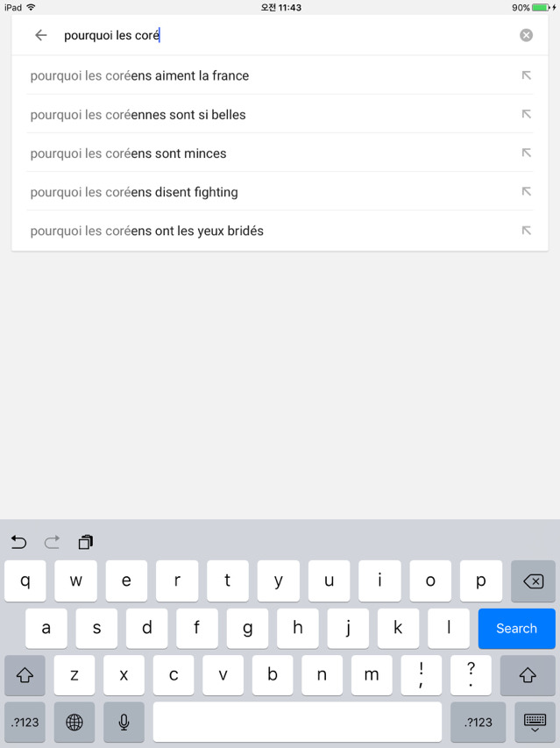Insert 'ont les yeux bridés' suggestion arrow
This screenshot has height=748, width=560.
click(526, 231)
